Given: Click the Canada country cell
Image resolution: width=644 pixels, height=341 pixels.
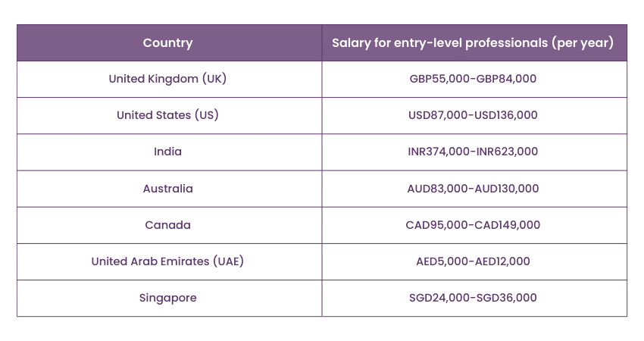Looking at the screenshot, I should click(167, 225).
